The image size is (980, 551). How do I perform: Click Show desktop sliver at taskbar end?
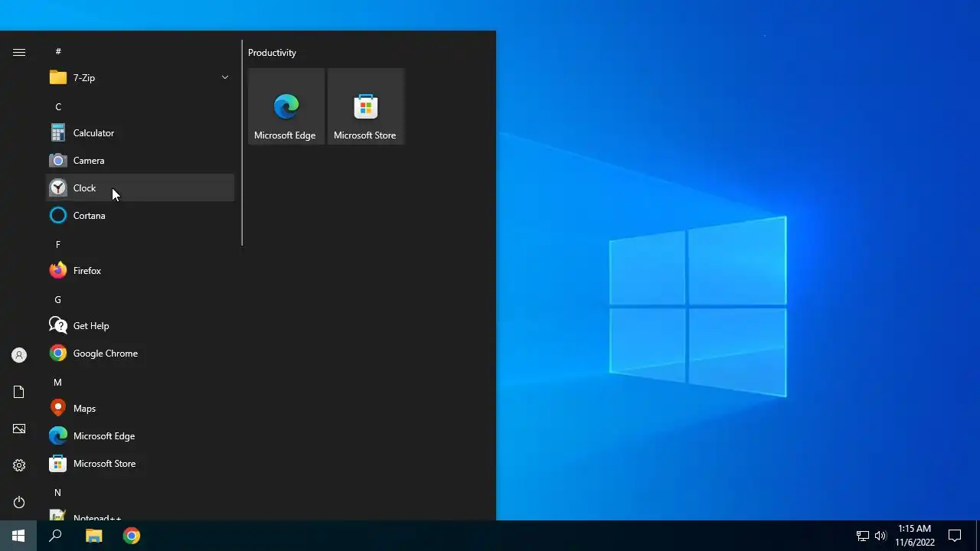pyautogui.click(x=978, y=536)
